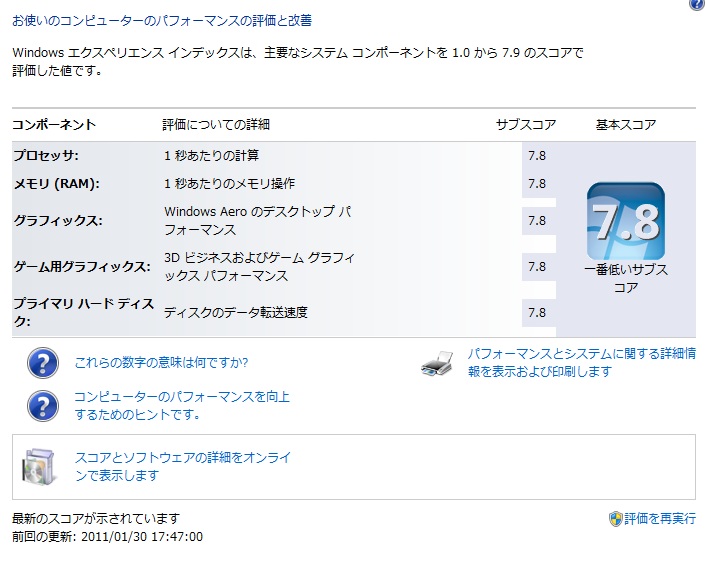Click the 基本スコア column header

[x=626, y=125]
